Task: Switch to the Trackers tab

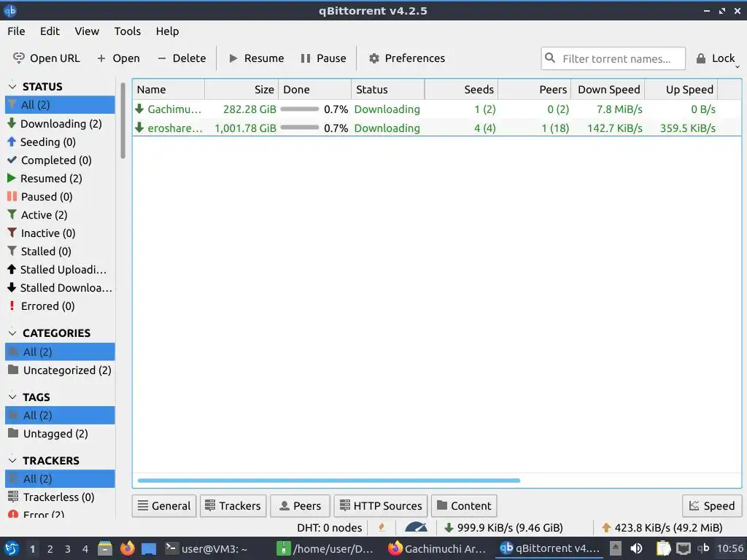Action: (233, 506)
